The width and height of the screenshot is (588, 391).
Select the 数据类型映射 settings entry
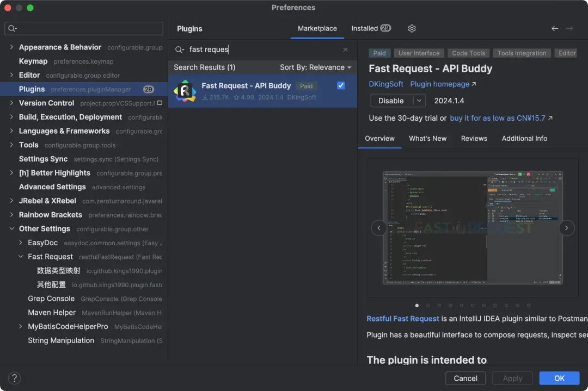[84, 271]
